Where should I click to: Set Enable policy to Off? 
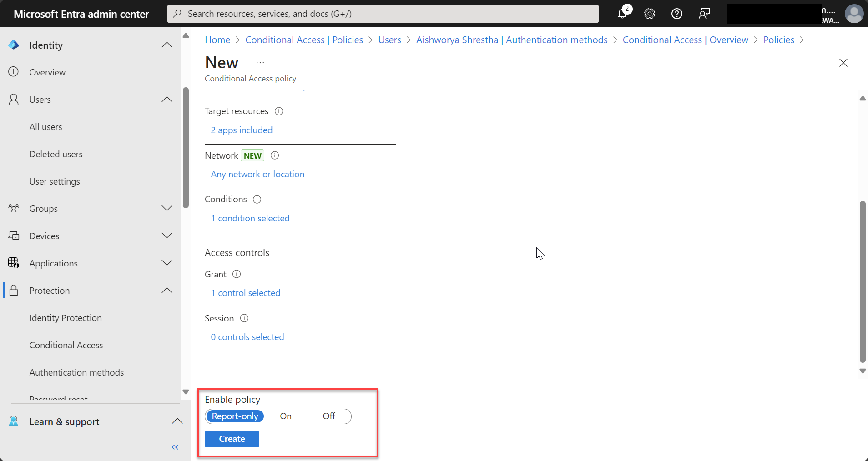[329, 416]
